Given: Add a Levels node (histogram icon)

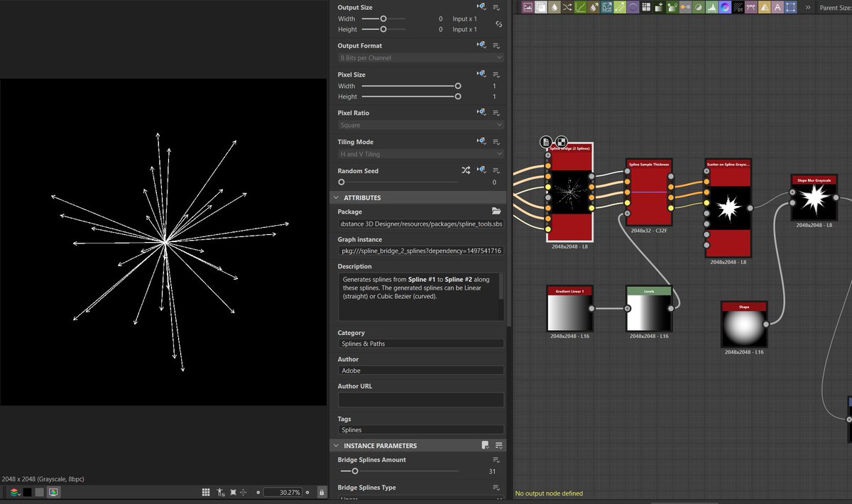Looking at the screenshot, I should (x=712, y=7).
